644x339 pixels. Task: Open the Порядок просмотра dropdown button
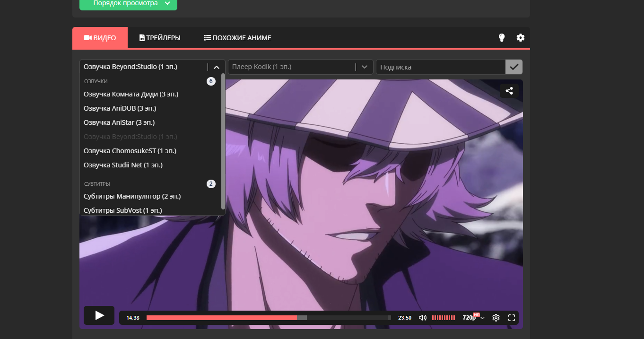coord(128,4)
